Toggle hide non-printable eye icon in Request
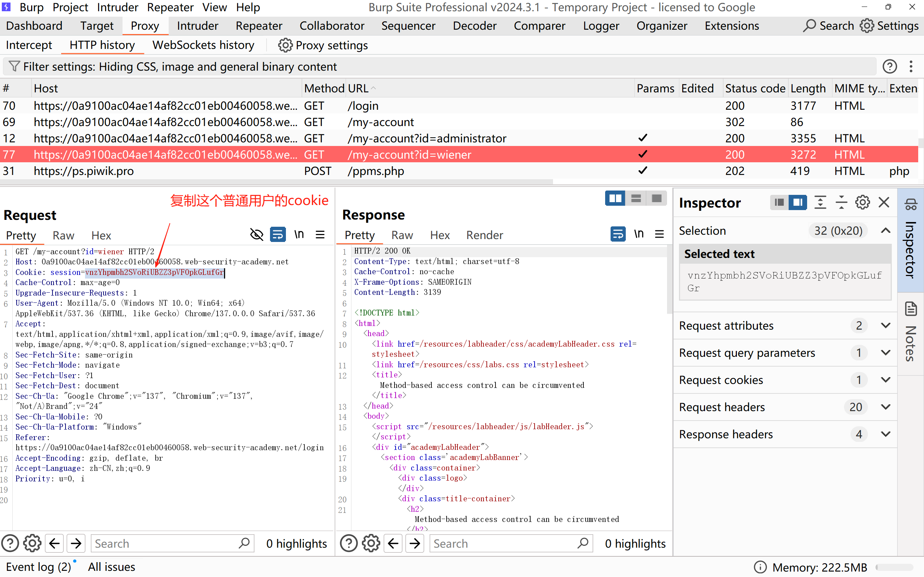 click(x=257, y=235)
